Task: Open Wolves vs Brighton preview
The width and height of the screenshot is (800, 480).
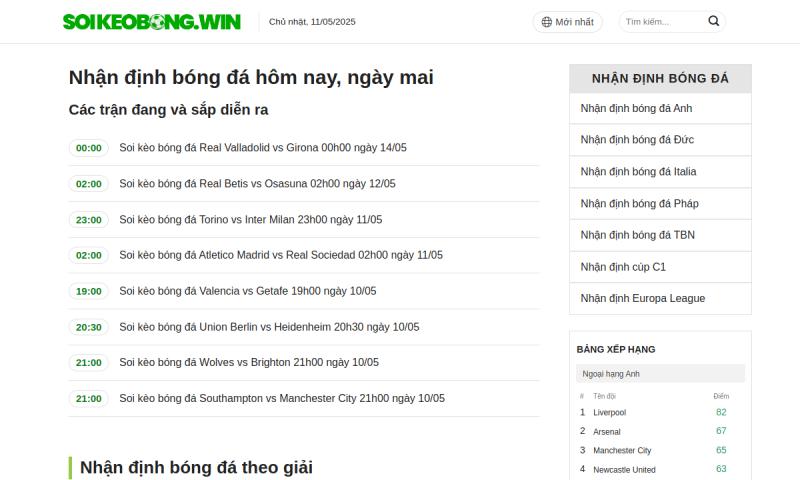Action: click(249, 362)
